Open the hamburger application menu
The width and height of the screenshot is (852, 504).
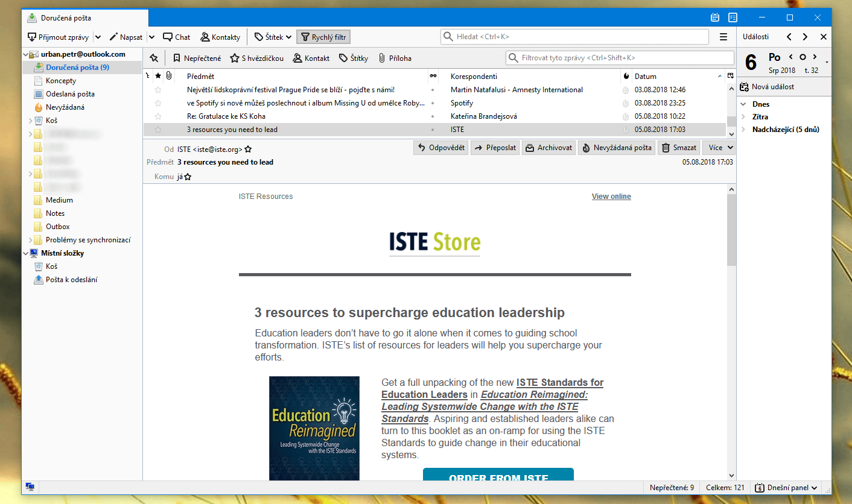point(723,37)
